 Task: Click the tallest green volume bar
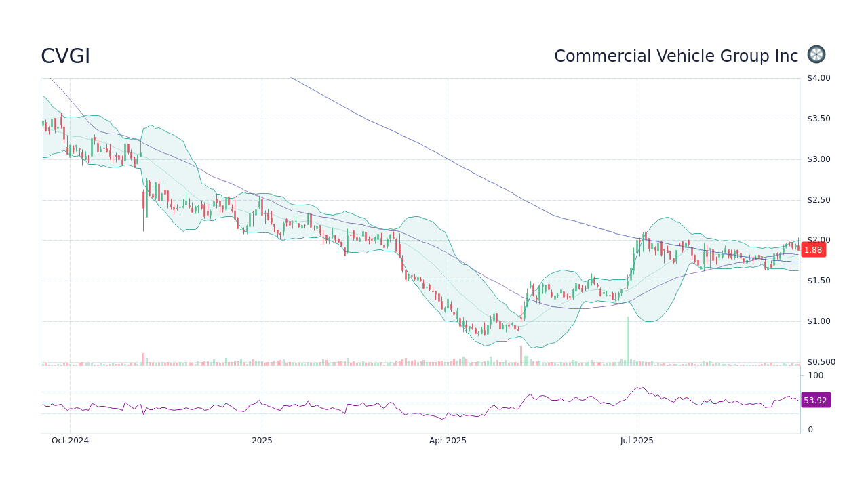coord(627,341)
